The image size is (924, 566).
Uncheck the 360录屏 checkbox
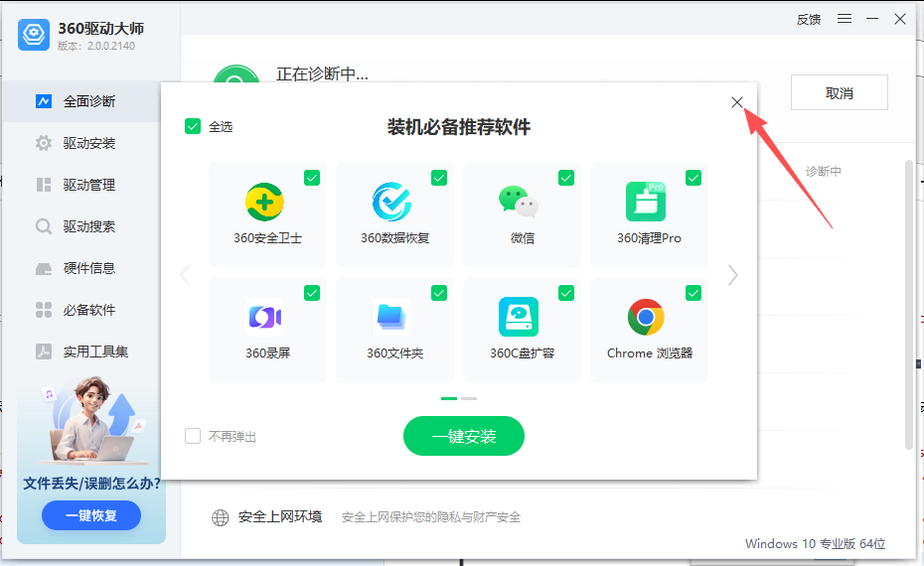click(312, 293)
